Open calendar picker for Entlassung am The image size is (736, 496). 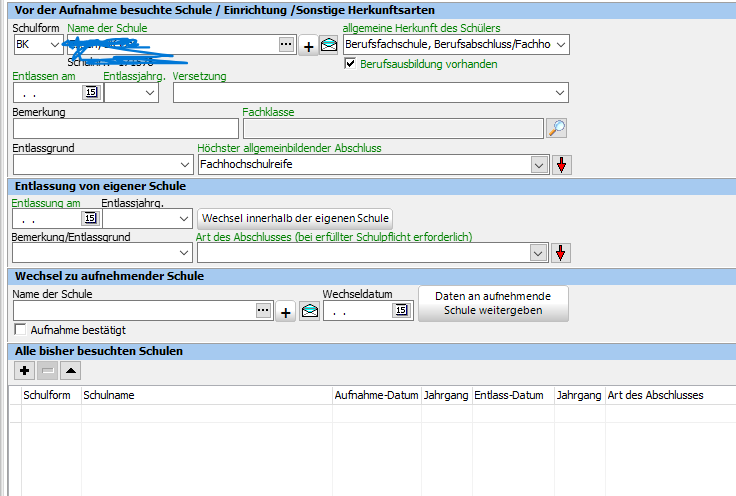(x=90, y=218)
